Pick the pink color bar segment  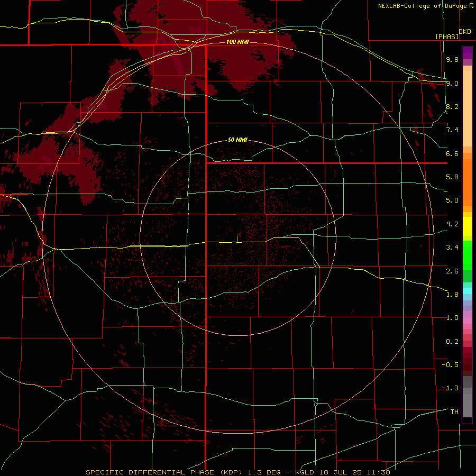coord(467,321)
